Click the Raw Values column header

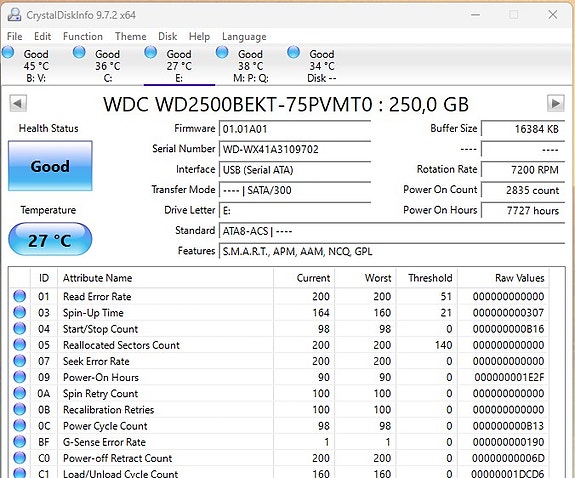[x=519, y=278]
